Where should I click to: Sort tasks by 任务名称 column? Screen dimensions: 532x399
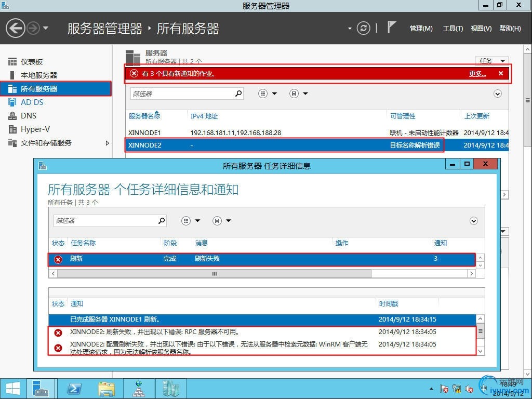pyautogui.click(x=83, y=243)
